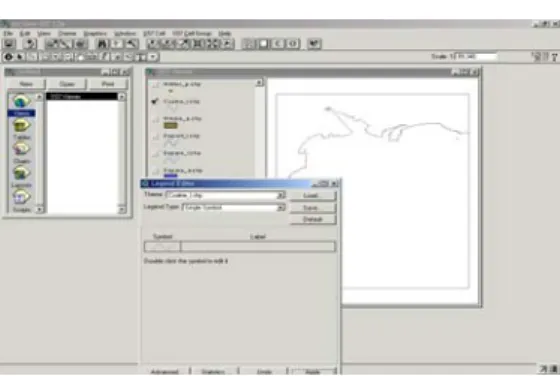Image resolution: width=560 pixels, height=376 pixels.
Task: Open the Draw tool dropdown arrow
Action: [153, 57]
